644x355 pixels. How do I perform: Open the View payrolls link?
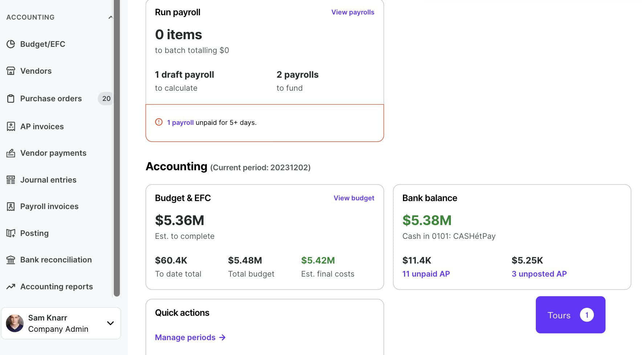(x=352, y=12)
